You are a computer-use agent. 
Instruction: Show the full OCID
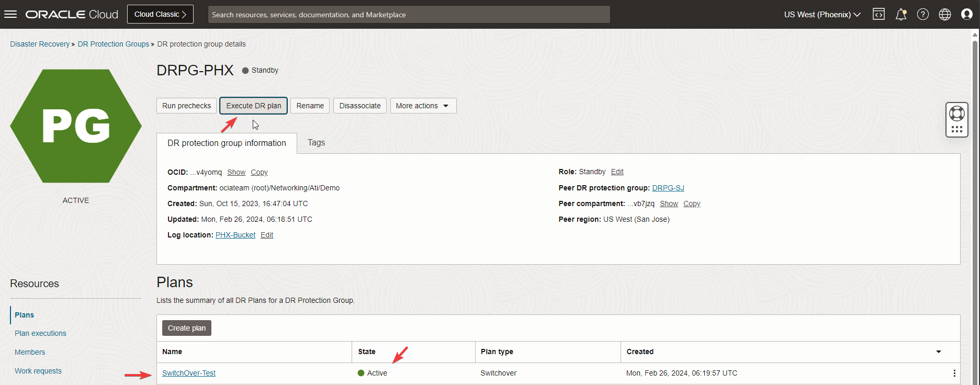click(x=236, y=172)
